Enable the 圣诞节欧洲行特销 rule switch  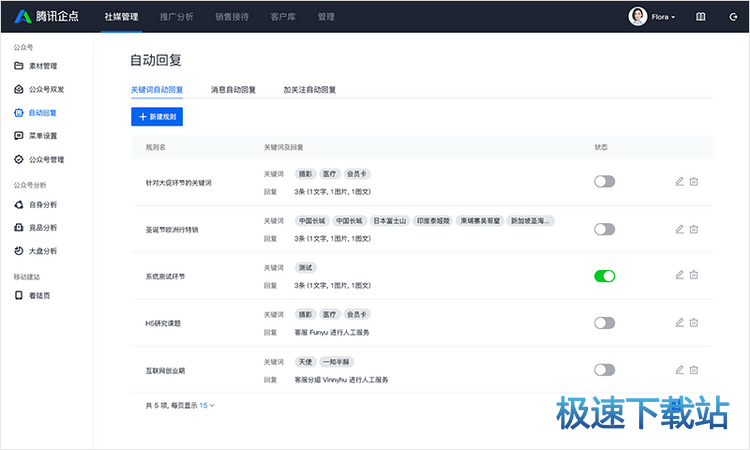point(605,229)
